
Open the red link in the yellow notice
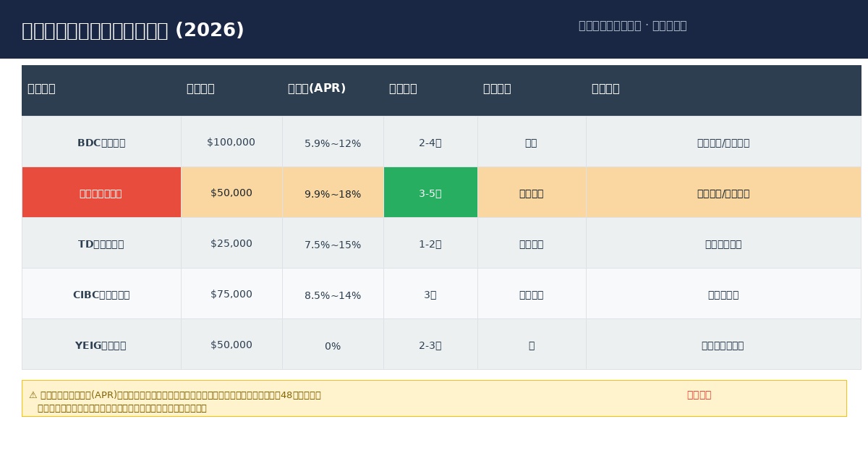point(699,395)
